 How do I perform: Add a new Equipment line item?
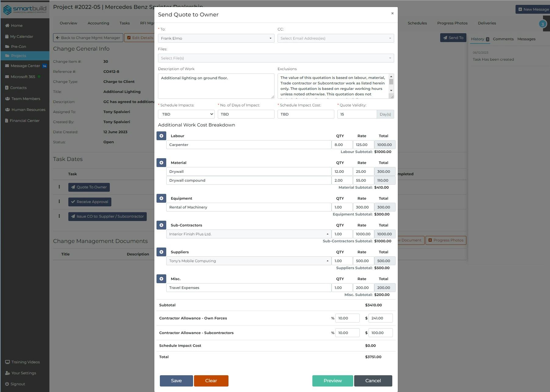pos(161,198)
